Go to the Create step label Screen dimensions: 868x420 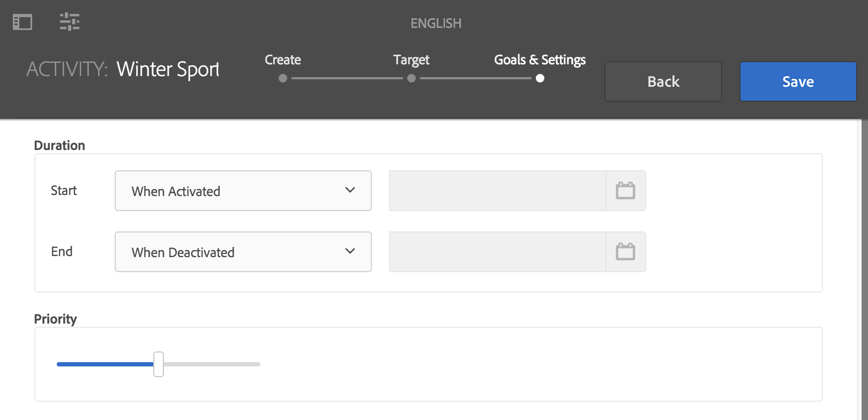point(283,60)
